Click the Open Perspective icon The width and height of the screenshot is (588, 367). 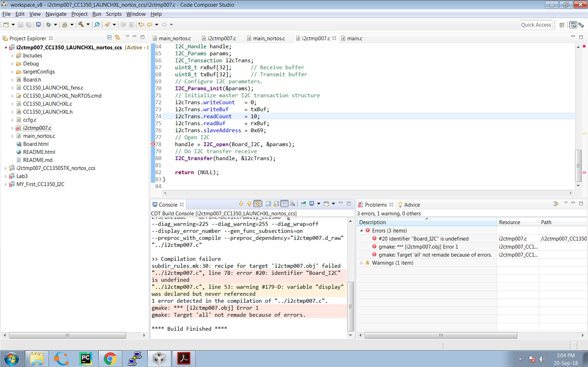pyautogui.click(x=562, y=25)
